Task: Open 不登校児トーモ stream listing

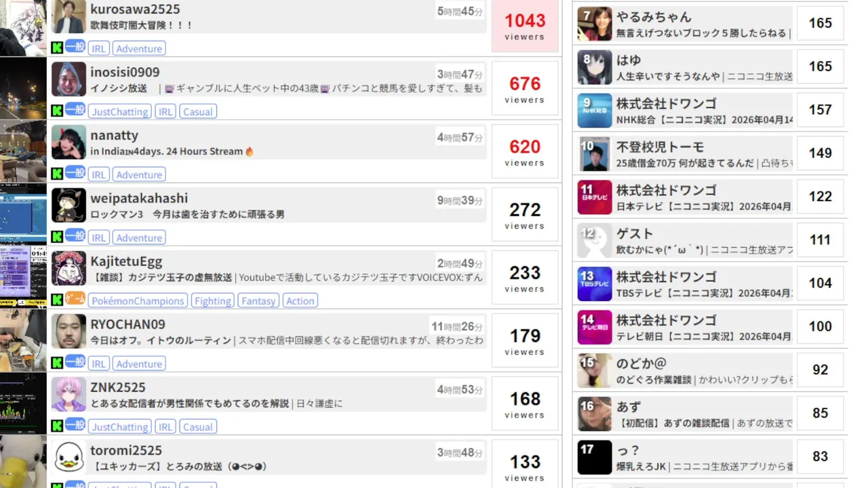Action: pos(711,153)
